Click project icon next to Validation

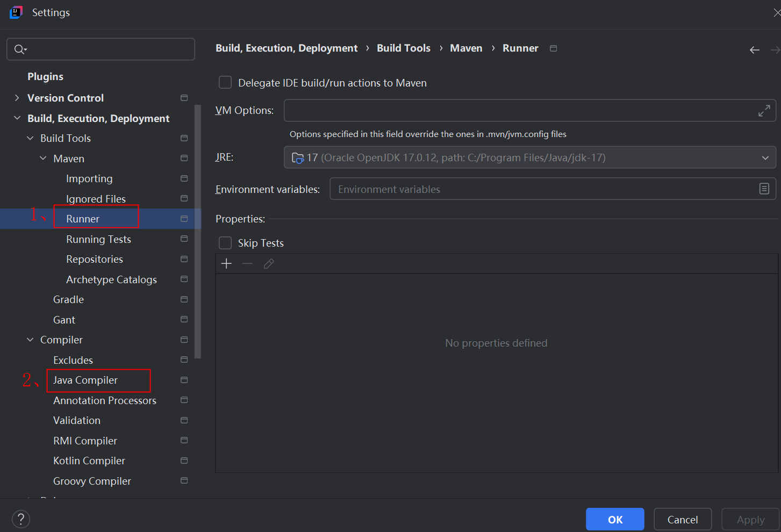[x=184, y=420]
